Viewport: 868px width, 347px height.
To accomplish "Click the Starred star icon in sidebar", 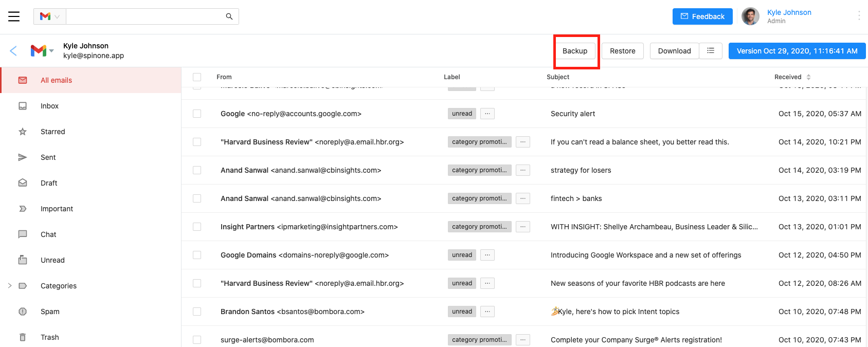I will 23,132.
